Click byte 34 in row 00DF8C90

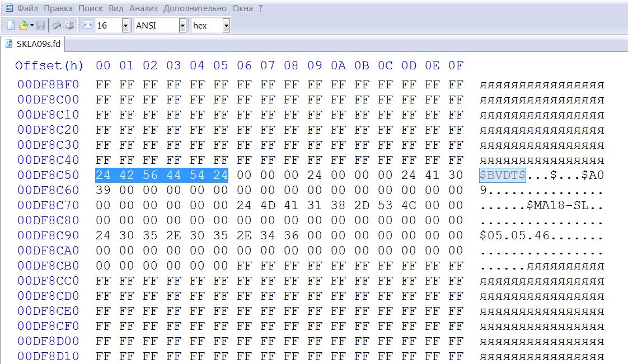268,235
